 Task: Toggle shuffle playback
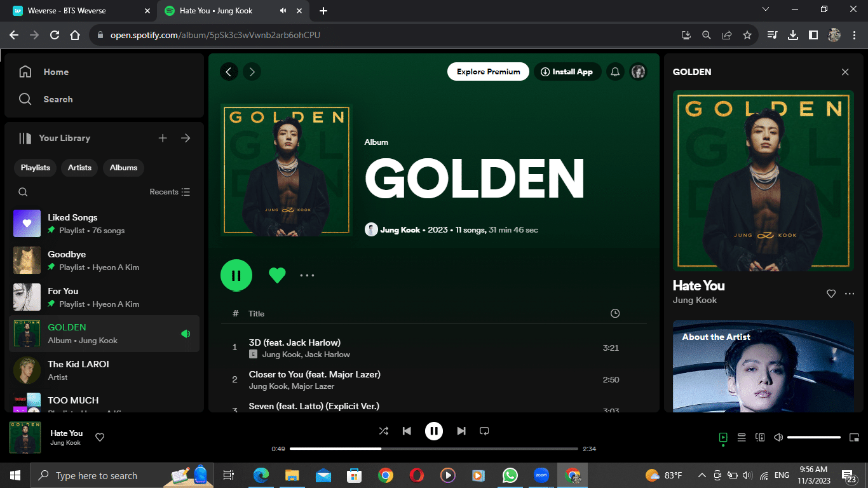[x=384, y=431]
